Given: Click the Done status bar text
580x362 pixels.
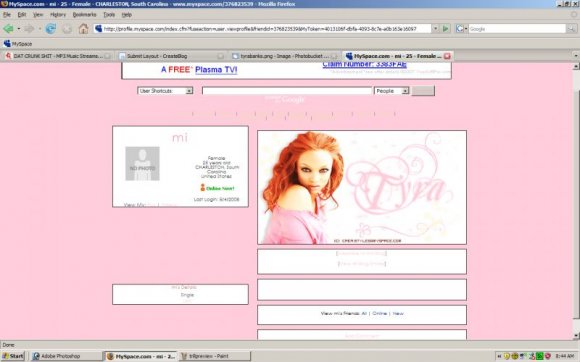Looking at the screenshot, I should point(8,345).
